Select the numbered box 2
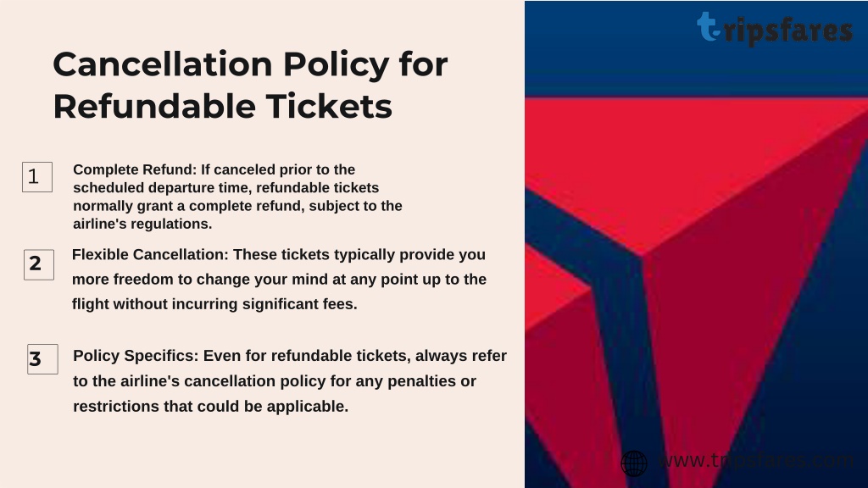The height and width of the screenshot is (488, 868). point(39,264)
